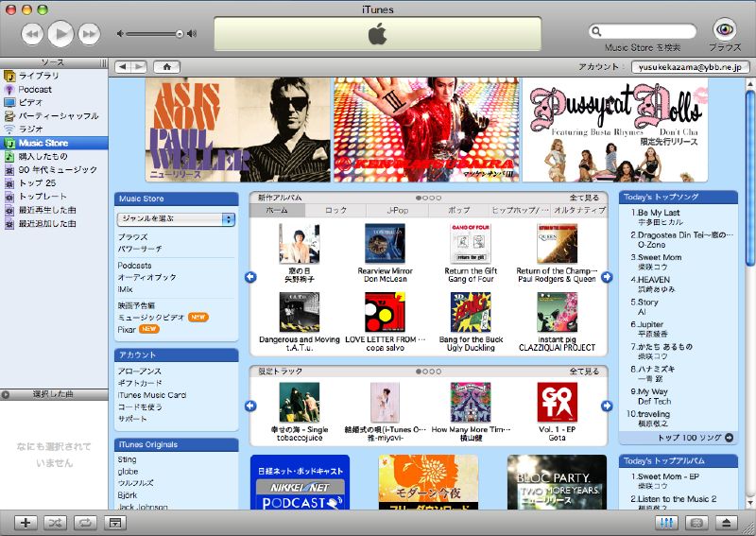This screenshot has height=536, width=756.
Task: Click the Pussycat Dolls banner
Action: point(615,130)
